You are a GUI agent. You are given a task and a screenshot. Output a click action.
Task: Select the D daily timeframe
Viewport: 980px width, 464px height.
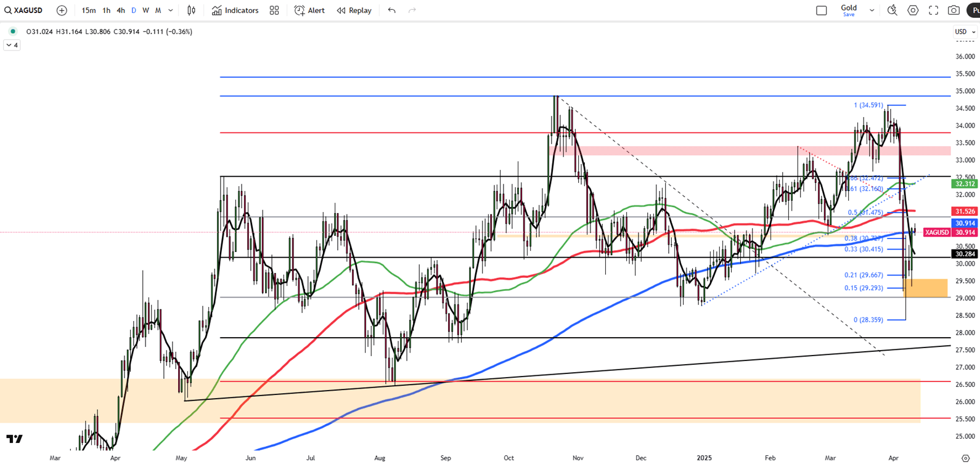[x=134, y=10]
